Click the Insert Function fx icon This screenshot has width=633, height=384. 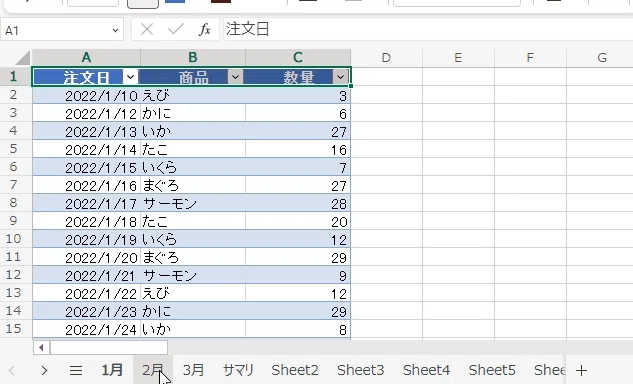(x=205, y=29)
